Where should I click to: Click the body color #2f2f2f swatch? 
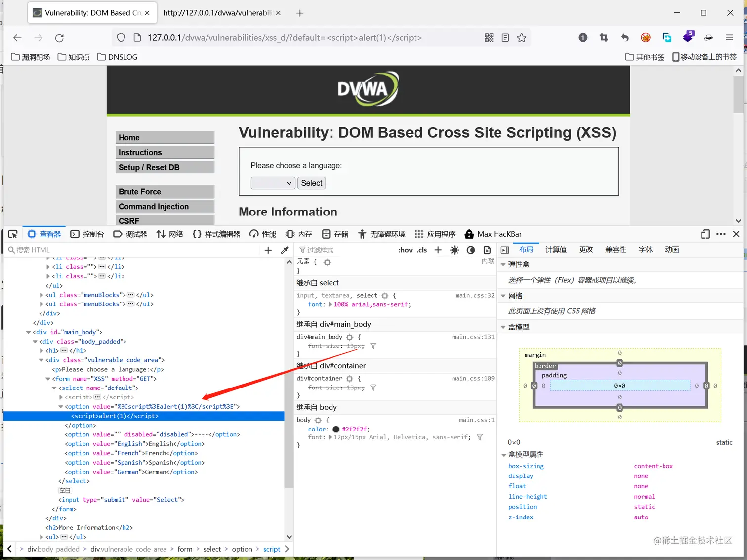pyautogui.click(x=336, y=429)
